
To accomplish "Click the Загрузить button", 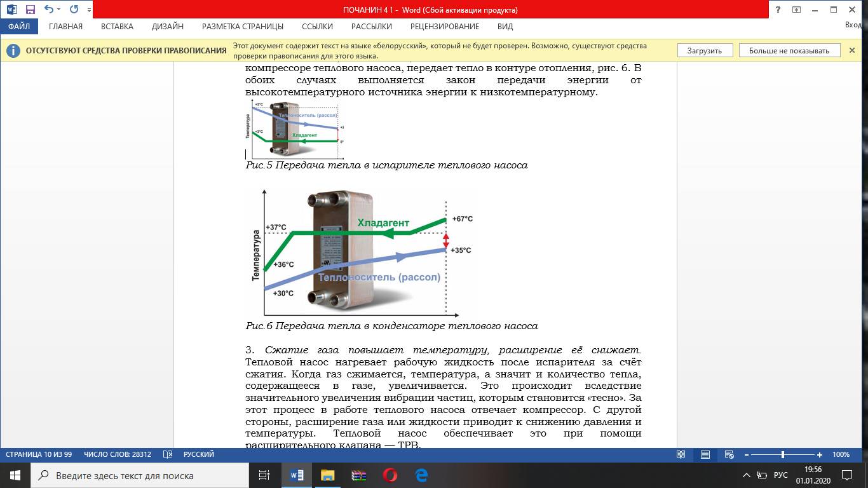I will click(x=704, y=51).
